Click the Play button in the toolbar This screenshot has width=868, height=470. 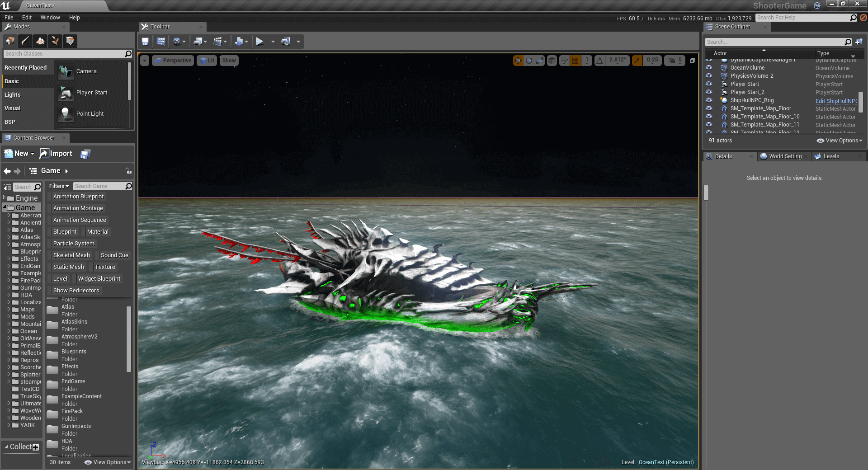click(259, 42)
